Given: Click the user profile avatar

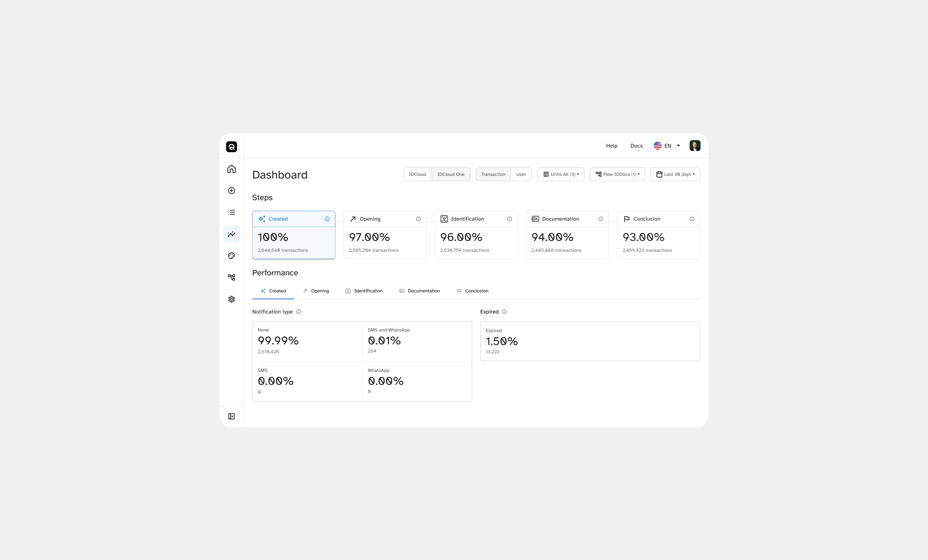Looking at the screenshot, I should click(695, 146).
